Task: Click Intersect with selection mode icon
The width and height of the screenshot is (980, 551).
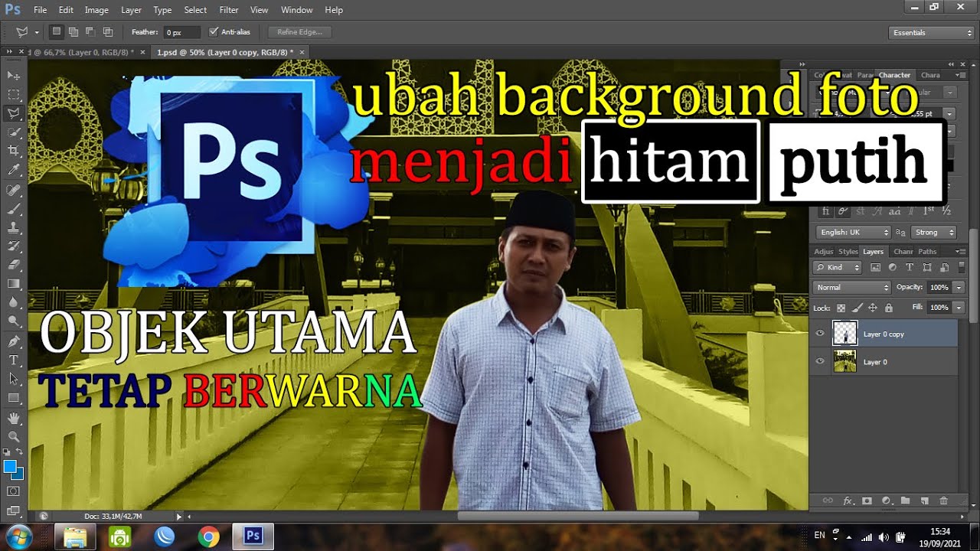Action: pyautogui.click(x=108, y=32)
